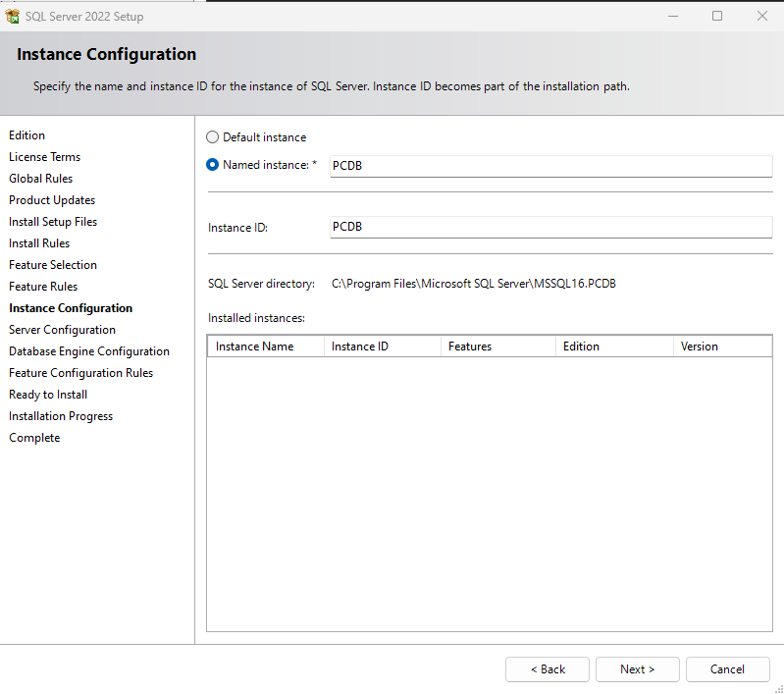Sort by Instance Name column header
The image size is (784, 694).
click(266, 347)
